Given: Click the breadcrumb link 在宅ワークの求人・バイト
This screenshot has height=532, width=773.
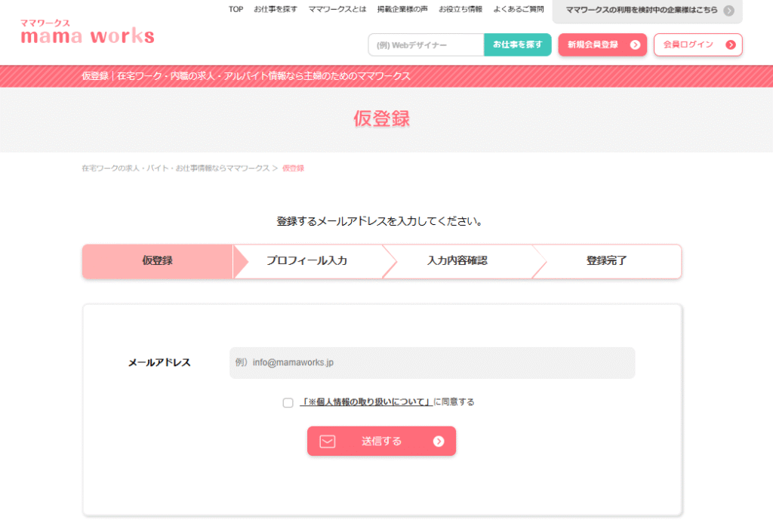Looking at the screenshot, I should pyautogui.click(x=175, y=168).
